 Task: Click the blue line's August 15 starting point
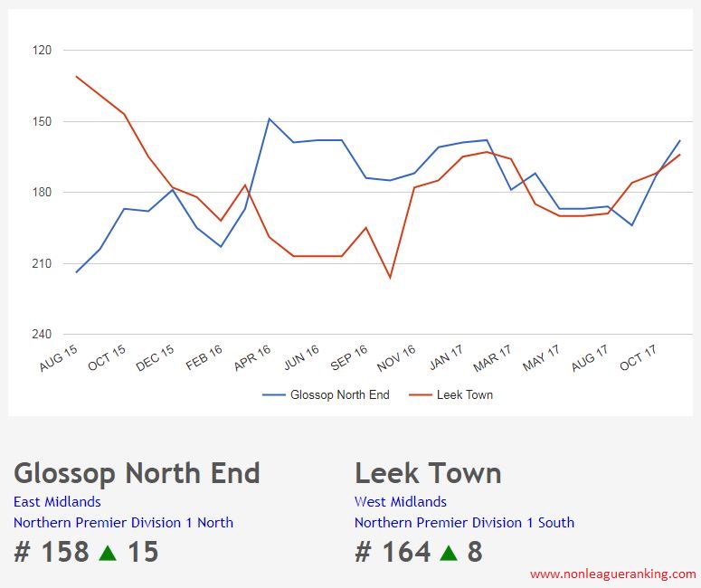pyautogui.click(x=77, y=272)
